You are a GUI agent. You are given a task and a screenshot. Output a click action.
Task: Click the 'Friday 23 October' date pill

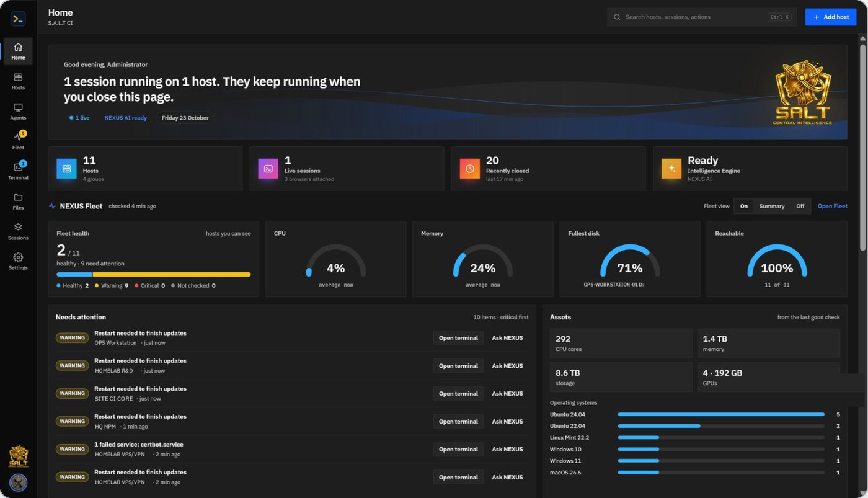tap(185, 118)
